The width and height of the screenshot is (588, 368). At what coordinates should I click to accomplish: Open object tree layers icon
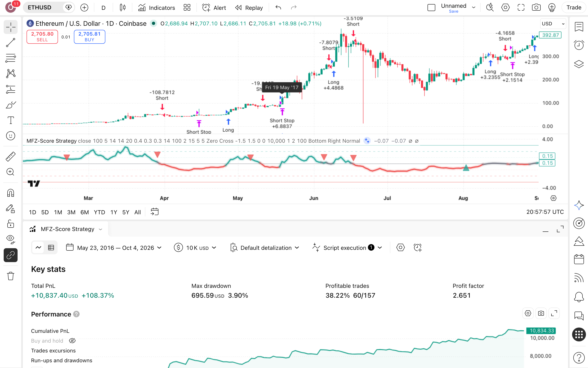coord(579,64)
